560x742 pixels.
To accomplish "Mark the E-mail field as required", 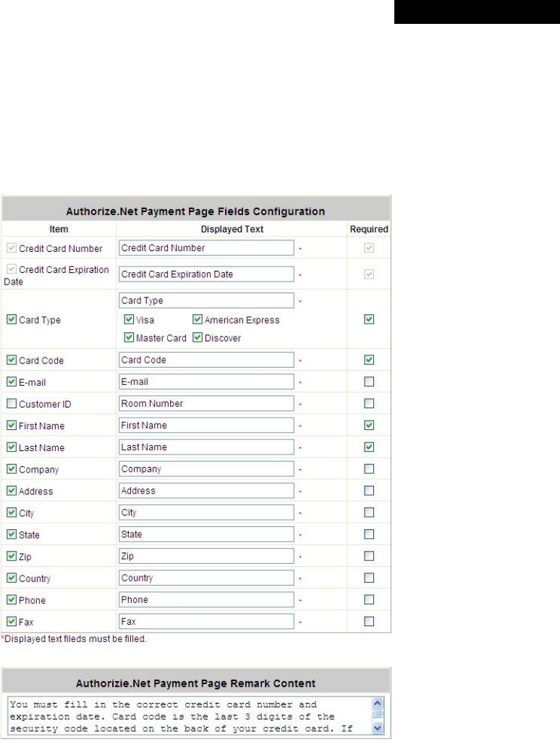I will coord(370,381).
